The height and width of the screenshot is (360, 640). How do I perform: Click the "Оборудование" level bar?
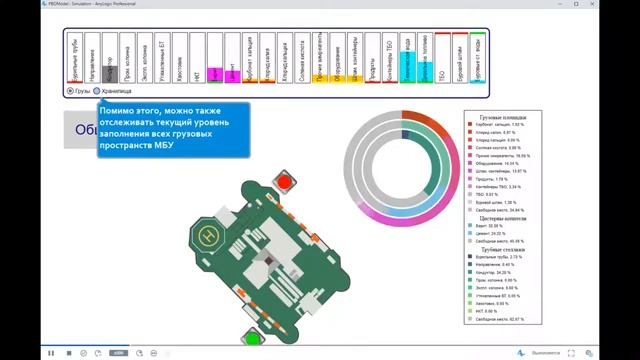tap(338, 58)
